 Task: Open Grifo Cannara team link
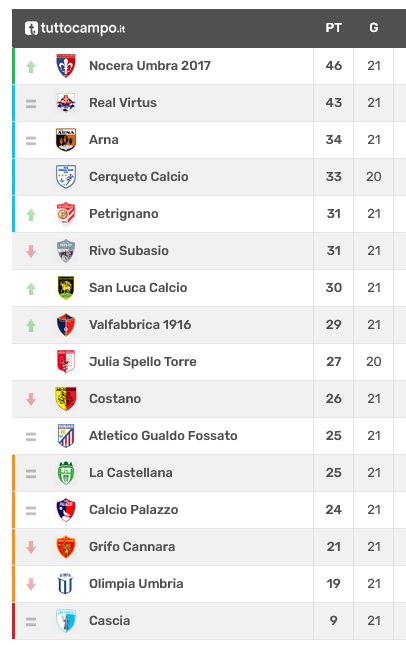click(132, 547)
